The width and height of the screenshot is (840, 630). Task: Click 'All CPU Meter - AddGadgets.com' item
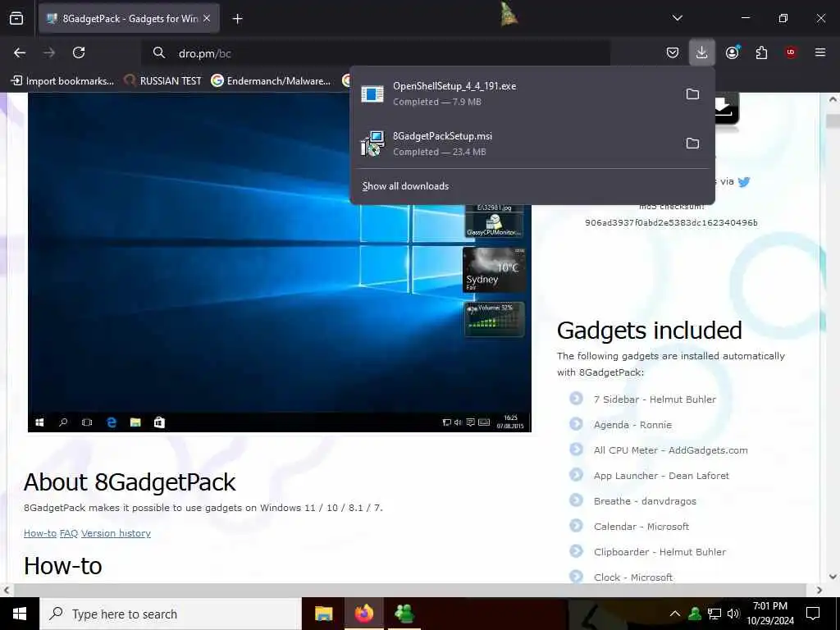671,450
